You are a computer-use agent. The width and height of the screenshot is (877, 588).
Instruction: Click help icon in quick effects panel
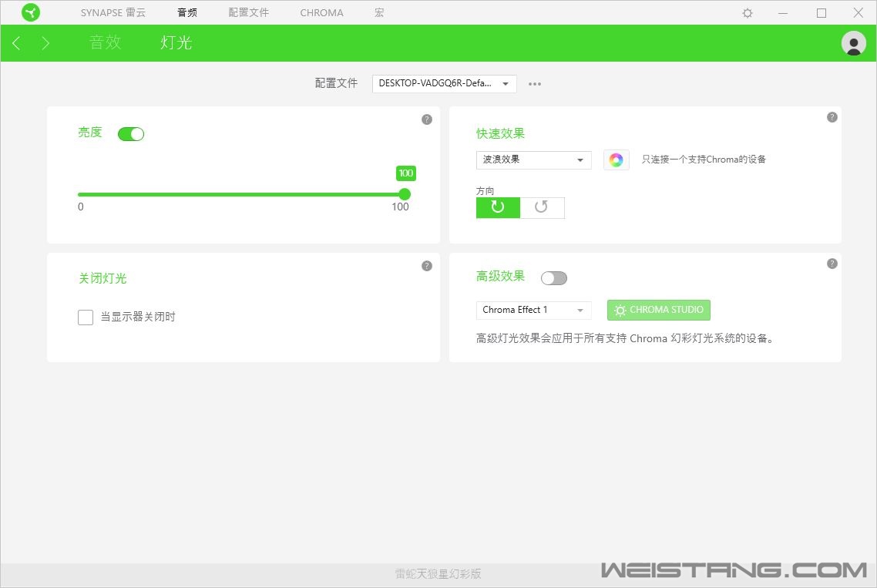click(x=832, y=117)
